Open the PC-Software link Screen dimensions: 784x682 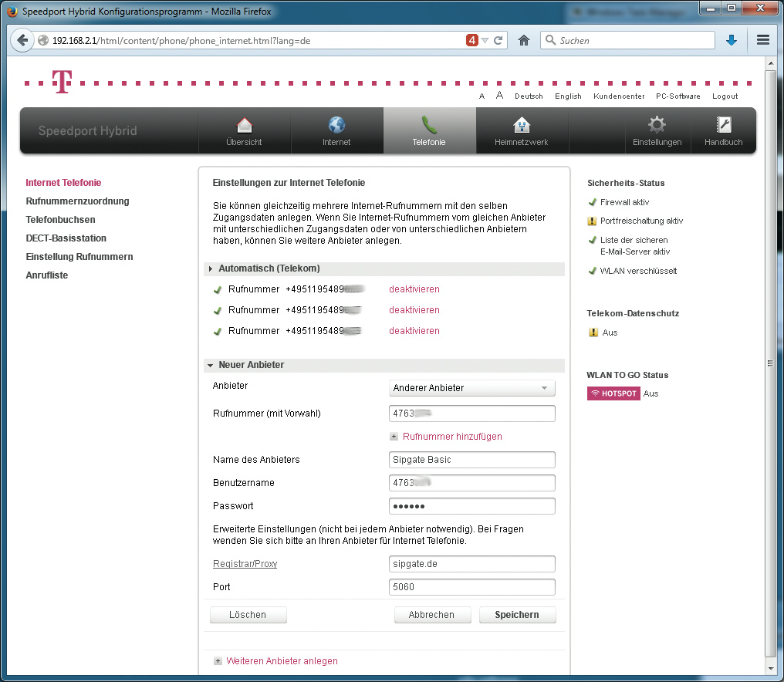coord(678,96)
